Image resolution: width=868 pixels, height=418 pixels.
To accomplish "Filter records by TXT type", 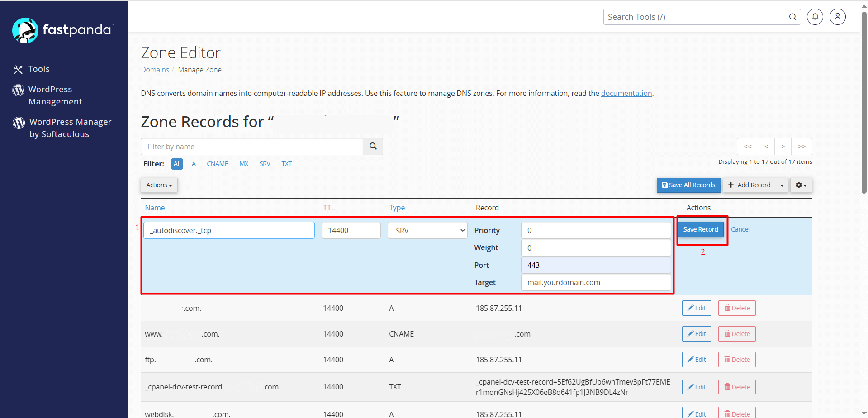I will (x=287, y=164).
